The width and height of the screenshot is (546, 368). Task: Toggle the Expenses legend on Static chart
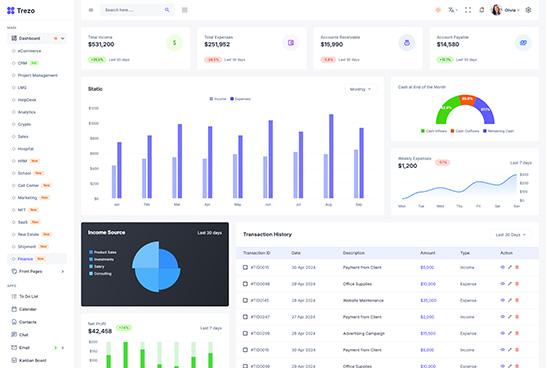tap(240, 99)
